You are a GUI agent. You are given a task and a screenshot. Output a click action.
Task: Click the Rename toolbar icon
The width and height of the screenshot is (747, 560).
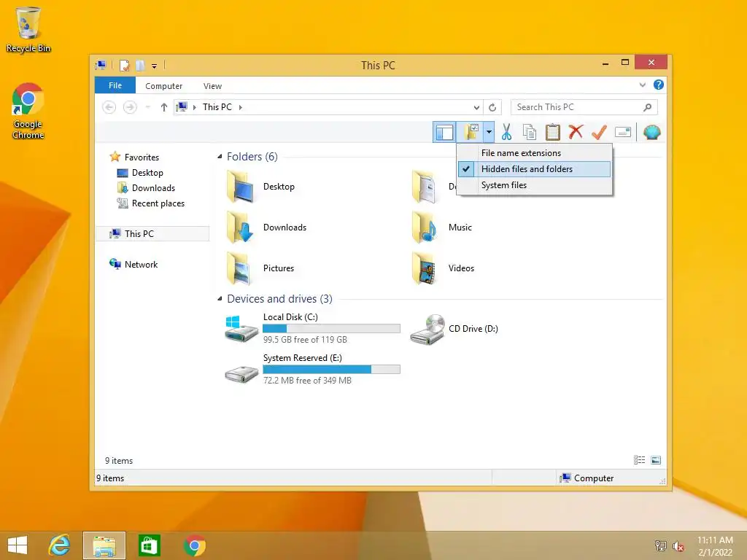point(623,132)
